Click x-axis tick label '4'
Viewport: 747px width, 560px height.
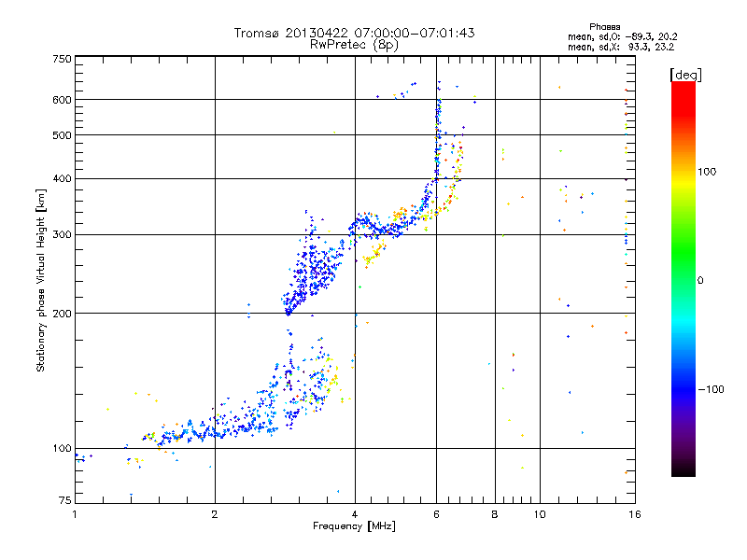[x=355, y=514]
